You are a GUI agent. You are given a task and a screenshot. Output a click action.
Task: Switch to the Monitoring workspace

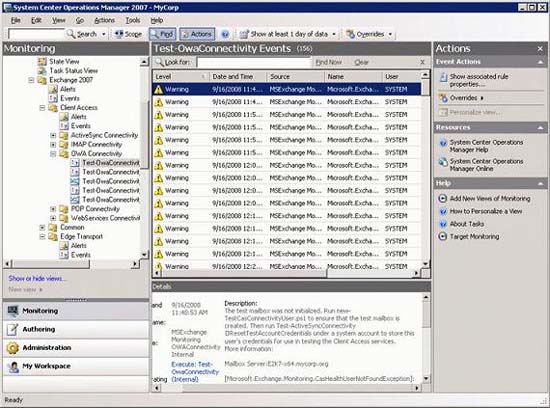tap(76, 311)
